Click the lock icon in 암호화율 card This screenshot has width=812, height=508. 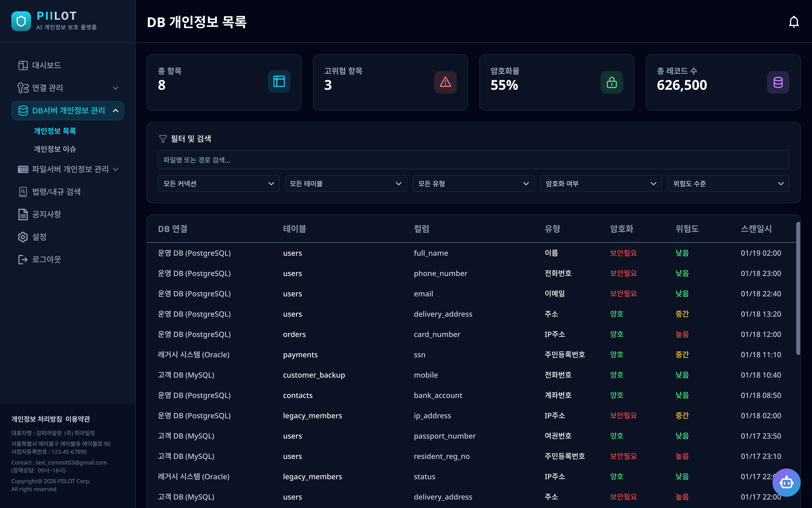pyautogui.click(x=612, y=82)
